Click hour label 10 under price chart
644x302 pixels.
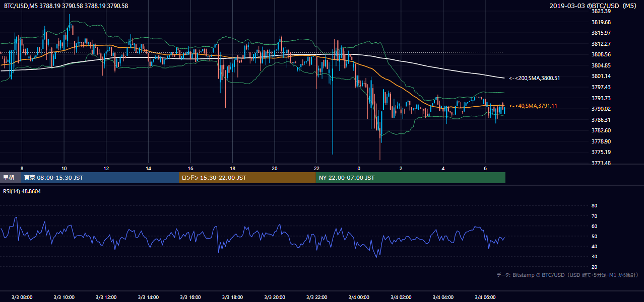(x=64, y=168)
